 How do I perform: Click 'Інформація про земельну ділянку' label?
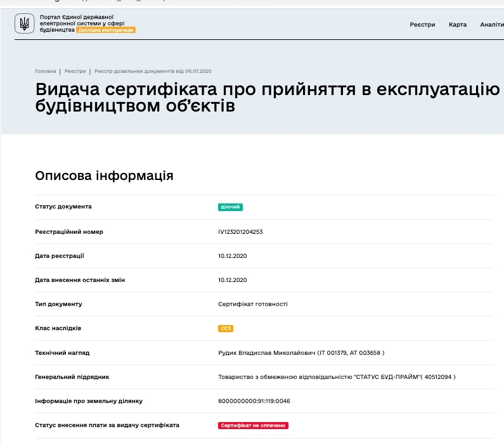pos(89,401)
